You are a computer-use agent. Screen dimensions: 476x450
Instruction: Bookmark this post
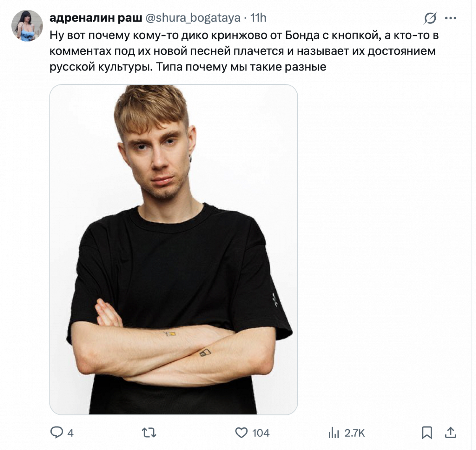(x=426, y=433)
